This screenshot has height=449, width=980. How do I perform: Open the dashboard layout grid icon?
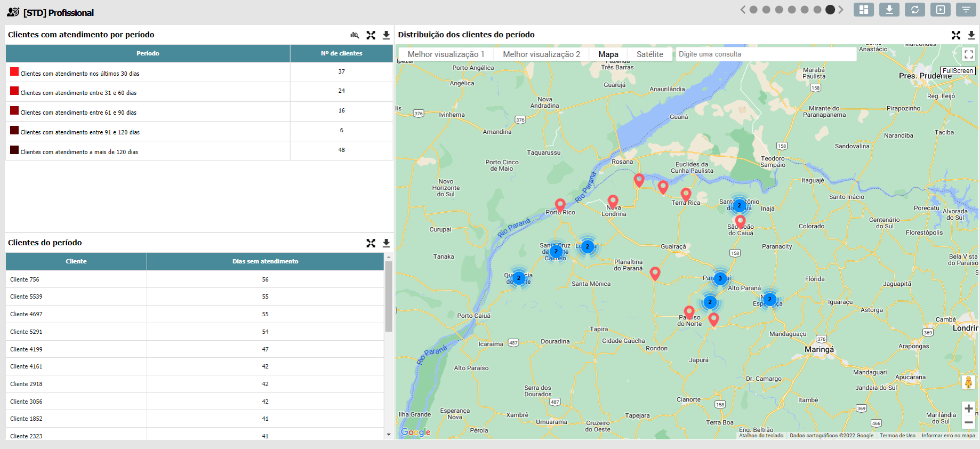point(863,10)
